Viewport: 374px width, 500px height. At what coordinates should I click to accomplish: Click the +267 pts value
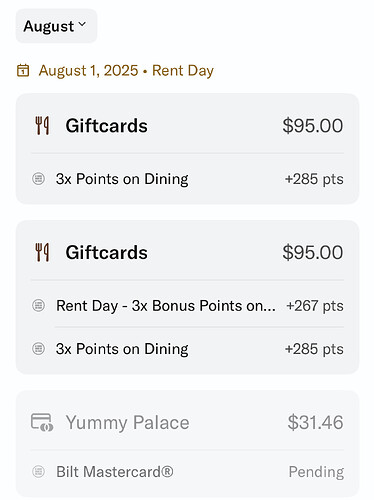(315, 306)
